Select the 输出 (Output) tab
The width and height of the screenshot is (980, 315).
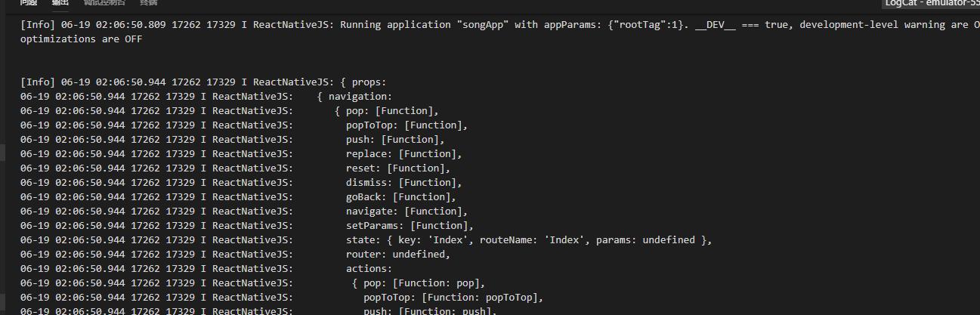click(x=60, y=2)
